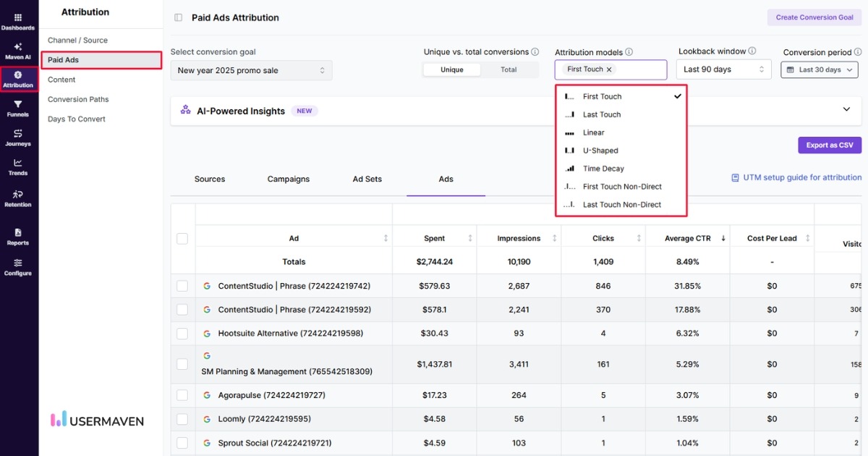This screenshot has width=868, height=456.
Task: Open the Configure settings section
Action: pyautogui.click(x=18, y=268)
